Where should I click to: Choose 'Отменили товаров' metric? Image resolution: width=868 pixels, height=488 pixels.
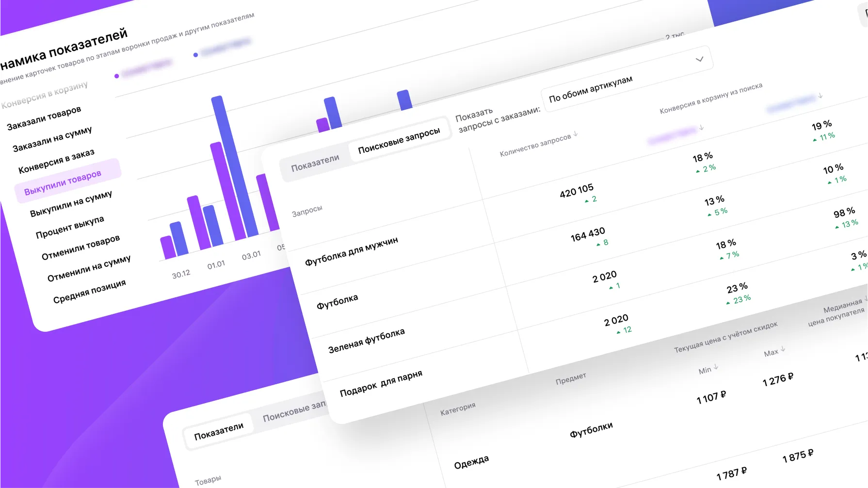(x=80, y=247)
